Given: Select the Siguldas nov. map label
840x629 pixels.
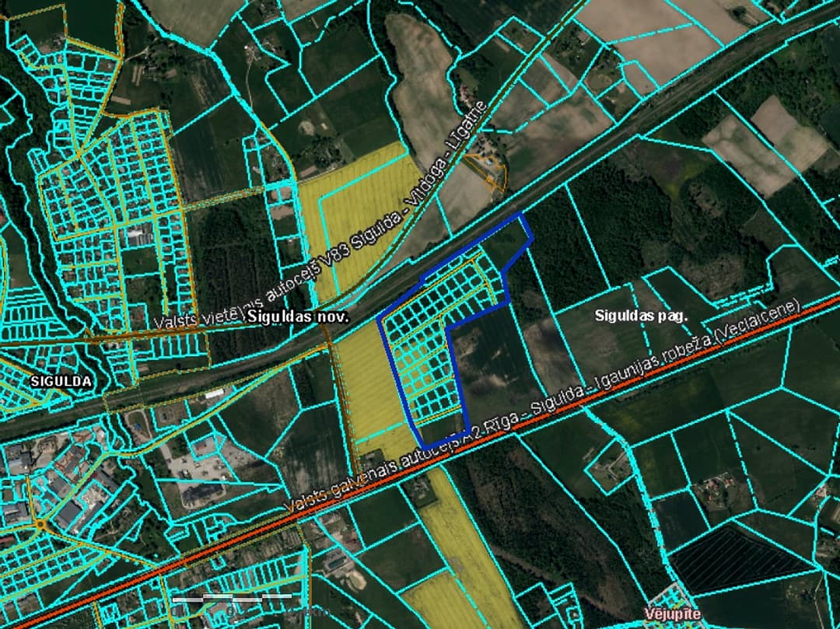Looking at the screenshot, I should coord(299,316).
